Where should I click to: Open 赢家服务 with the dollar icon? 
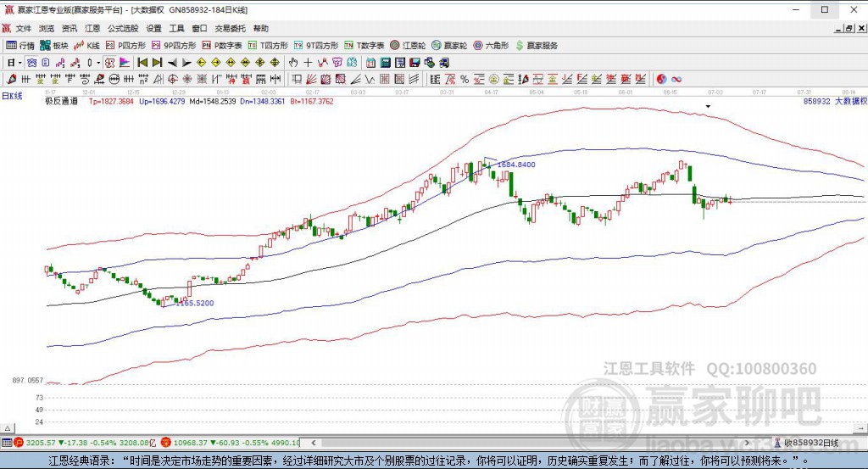537,46
